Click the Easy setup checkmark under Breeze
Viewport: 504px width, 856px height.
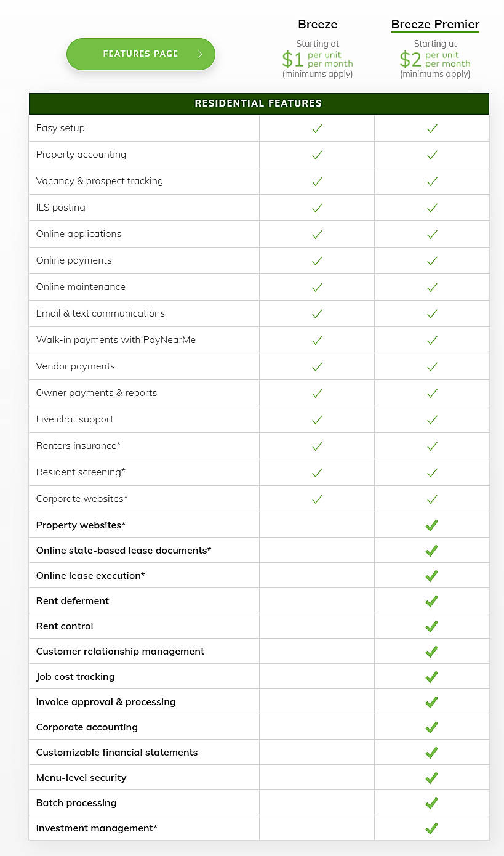pyautogui.click(x=316, y=128)
